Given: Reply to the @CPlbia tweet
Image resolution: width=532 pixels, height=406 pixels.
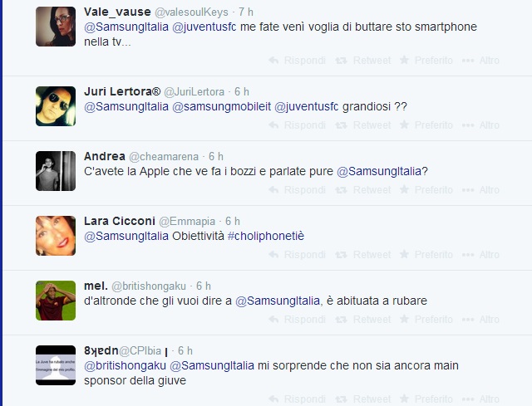Looking at the screenshot, I should point(298,399).
